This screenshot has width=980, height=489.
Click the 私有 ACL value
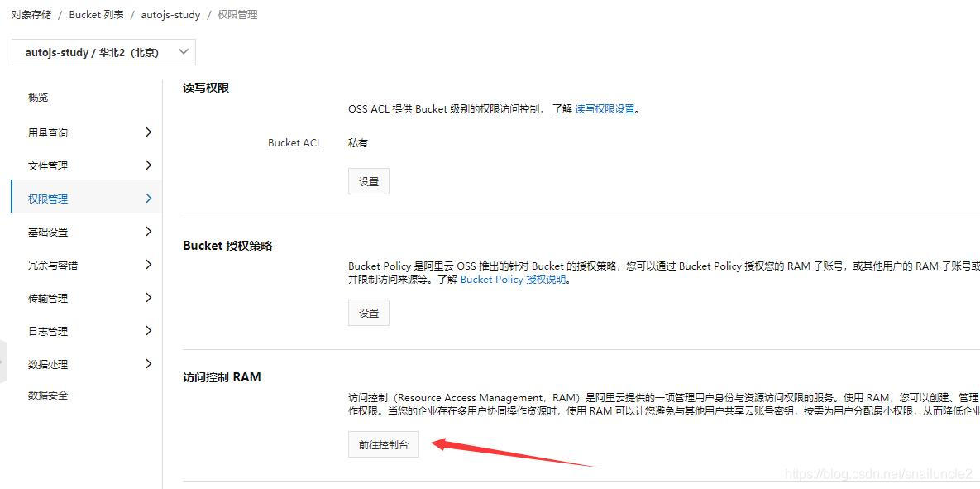click(x=358, y=142)
